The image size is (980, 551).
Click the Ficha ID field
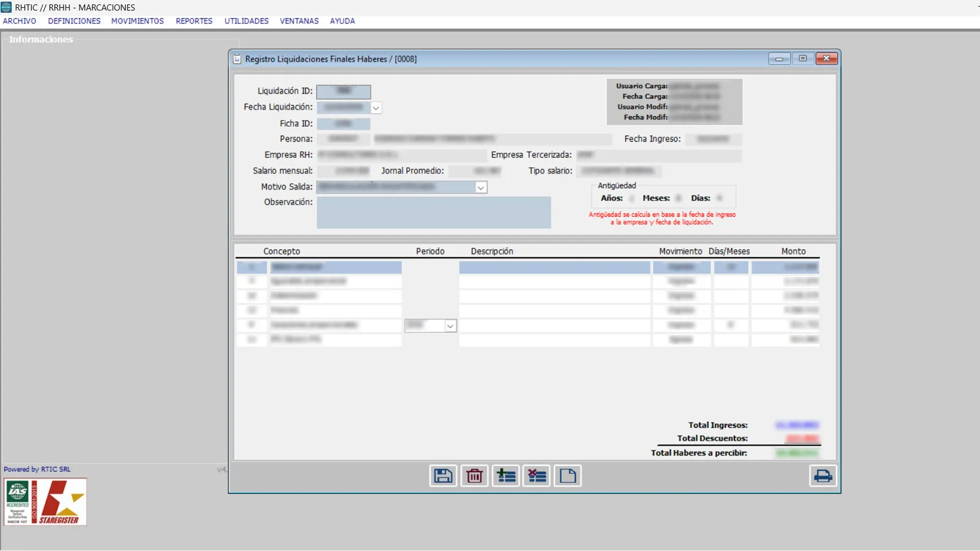[x=344, y=124]
